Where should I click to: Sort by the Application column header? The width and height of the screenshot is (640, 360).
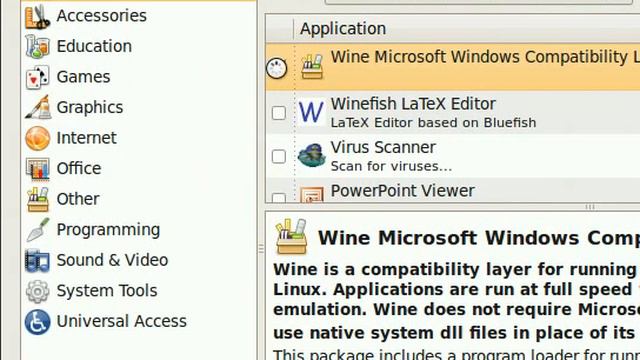(467, 29)
